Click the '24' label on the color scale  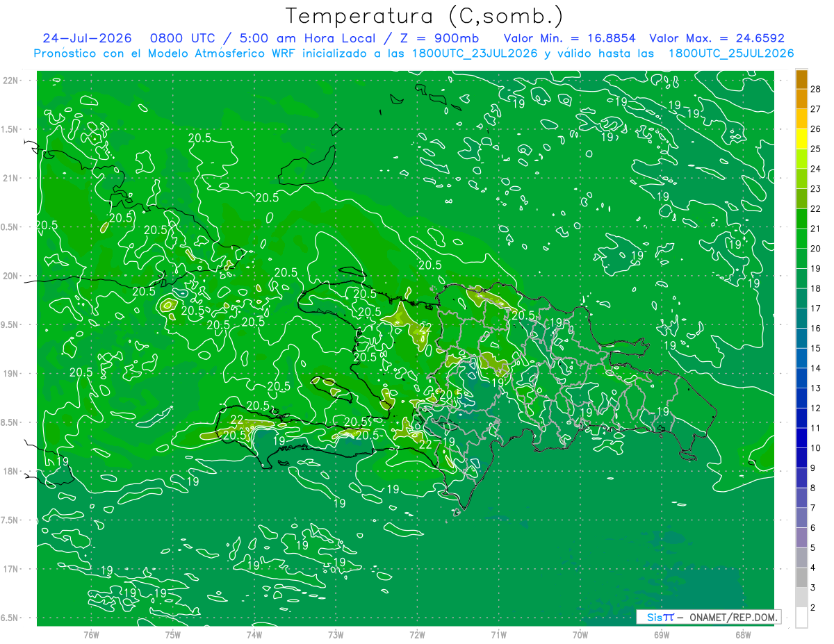[x=816, y=169]
